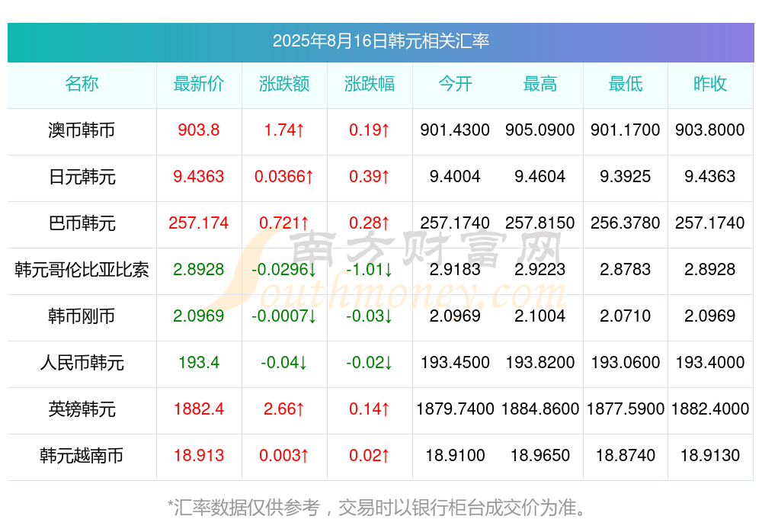This screenshot has height=532, width=762.
Task: Click change amount 0.003↑
Action: click(284, 455)
